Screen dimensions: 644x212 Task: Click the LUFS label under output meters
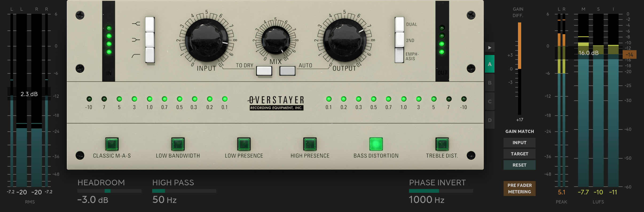tap(598, 202)
